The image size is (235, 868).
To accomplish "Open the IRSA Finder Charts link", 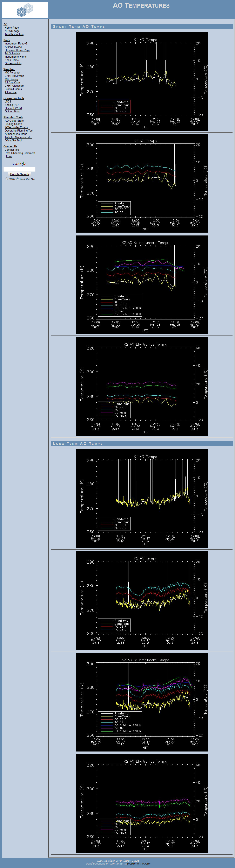I will coord(16,127).
